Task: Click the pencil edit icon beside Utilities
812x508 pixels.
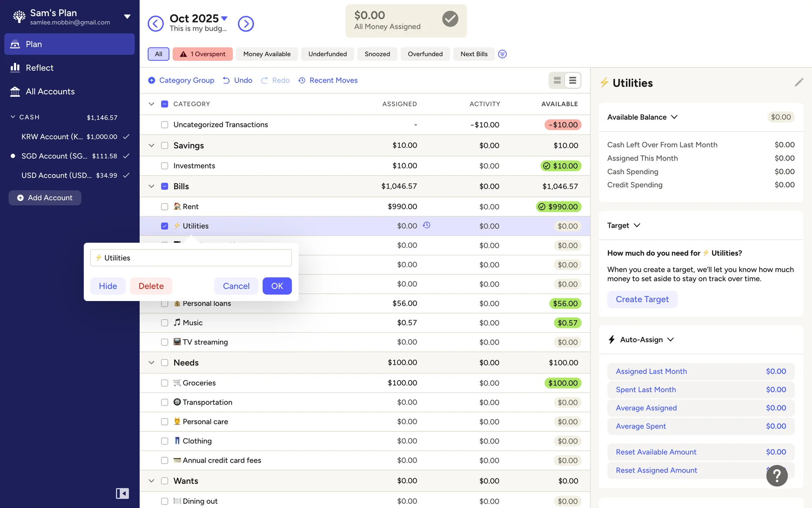Action: 798,83
